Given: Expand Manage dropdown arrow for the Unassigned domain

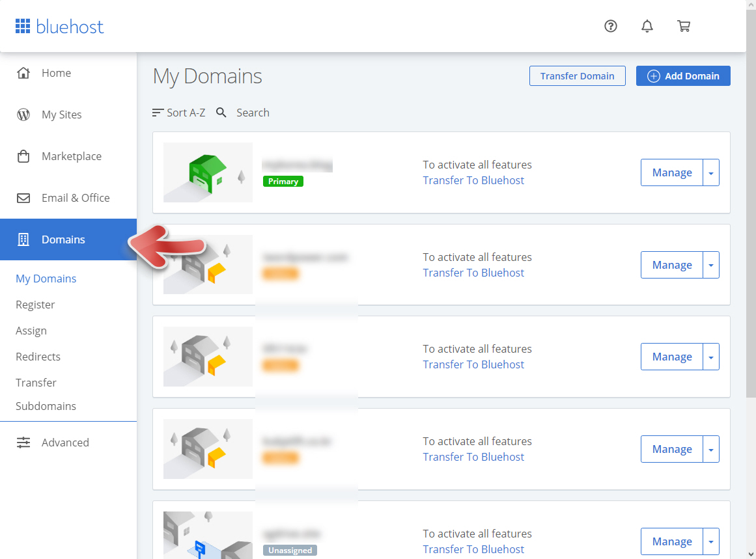Looking at the screenshot, I should pos(711,541).
